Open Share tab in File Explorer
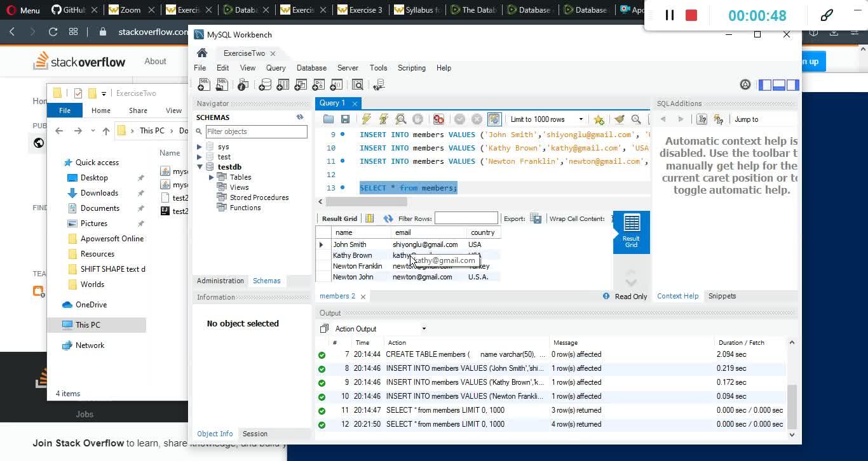Screen dimensions: 868x461 click(138, 110)
